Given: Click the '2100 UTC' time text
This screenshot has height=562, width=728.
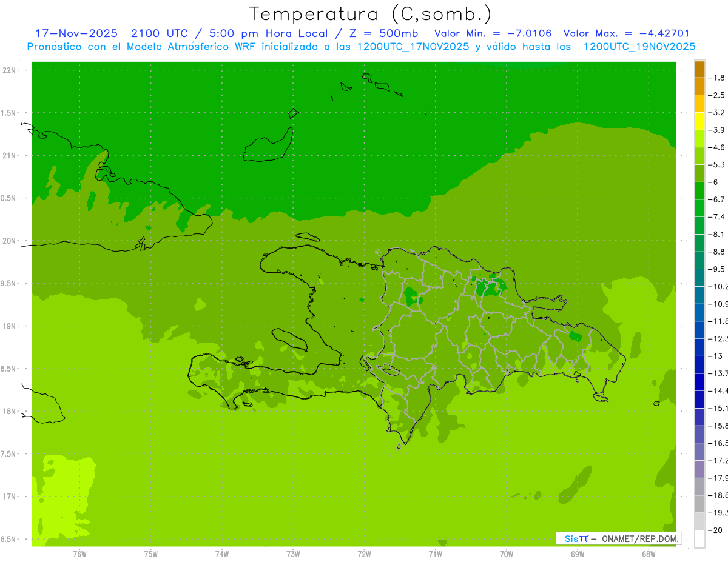Looking at the screenshot, I should click(160, 33).
